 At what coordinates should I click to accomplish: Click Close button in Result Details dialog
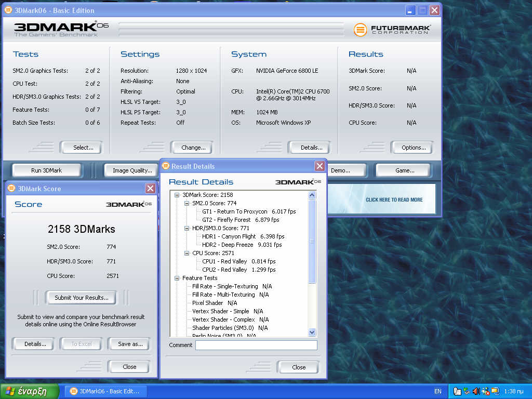298,367
